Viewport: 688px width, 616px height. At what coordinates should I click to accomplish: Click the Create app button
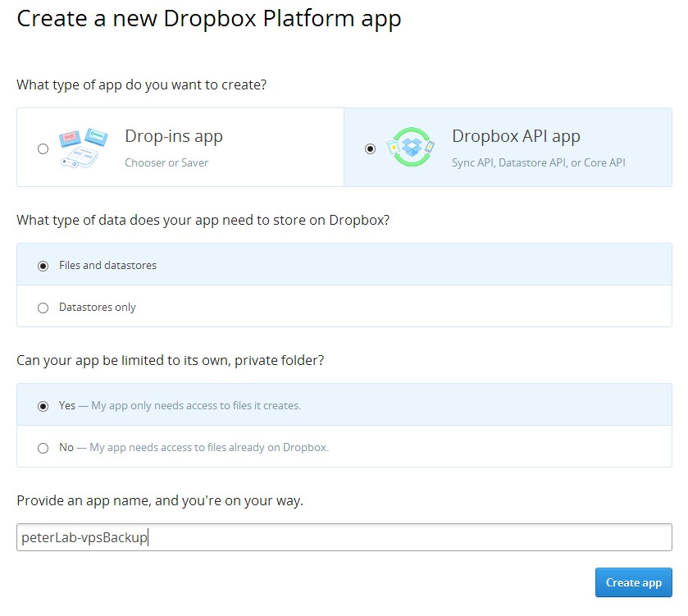pos(633,582)
